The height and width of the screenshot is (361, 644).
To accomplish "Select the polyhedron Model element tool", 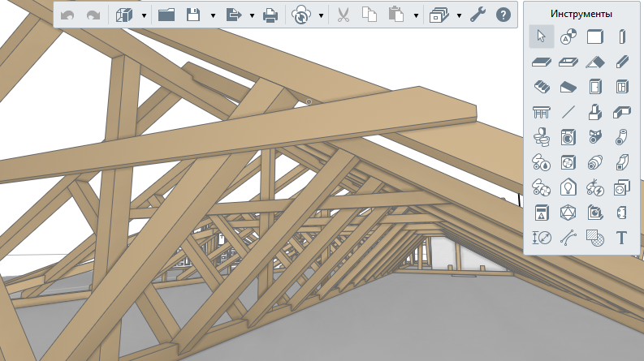I will click(568, 213).
